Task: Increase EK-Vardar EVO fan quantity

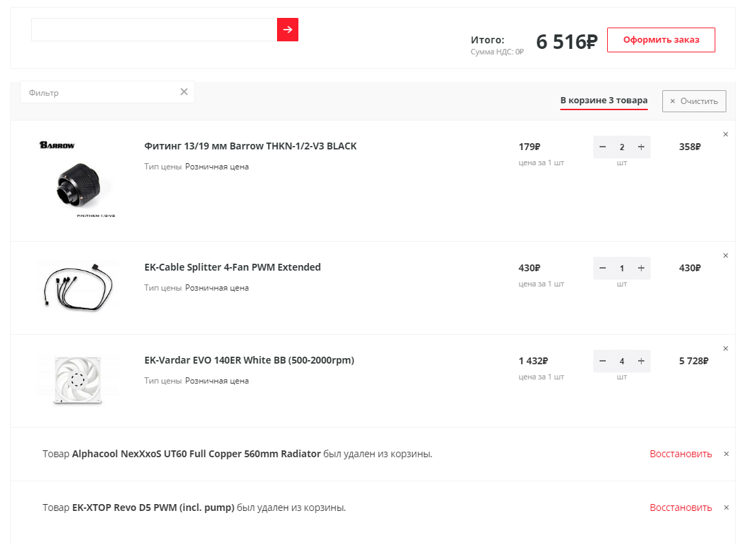Action: [x=641, y=361]
